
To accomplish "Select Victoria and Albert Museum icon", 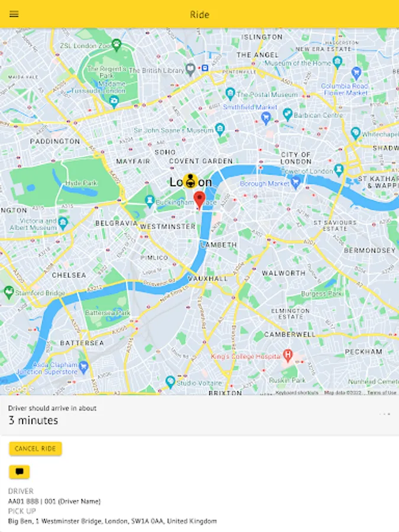I will tap(63, 223).
